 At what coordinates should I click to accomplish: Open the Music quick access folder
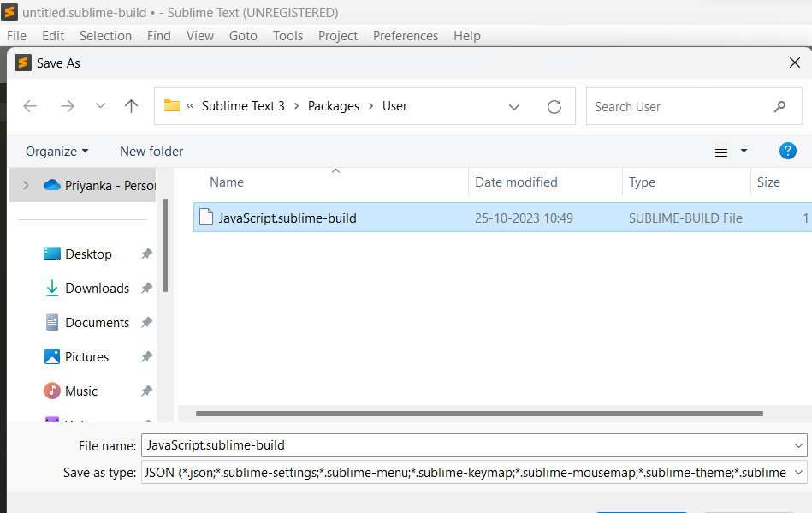coord(80,391)
